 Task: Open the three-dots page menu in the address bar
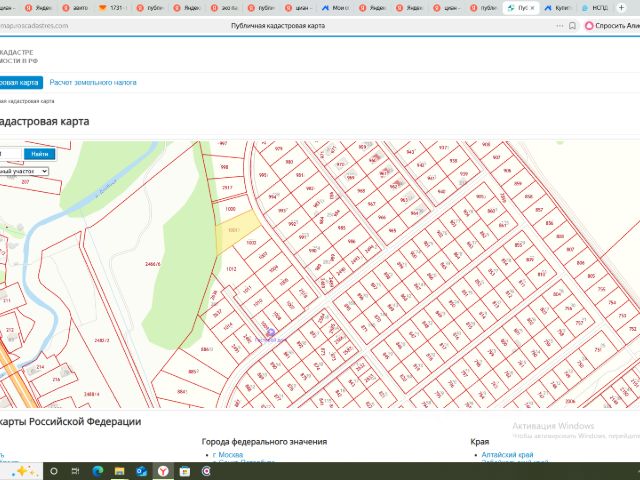coord(560,26)
